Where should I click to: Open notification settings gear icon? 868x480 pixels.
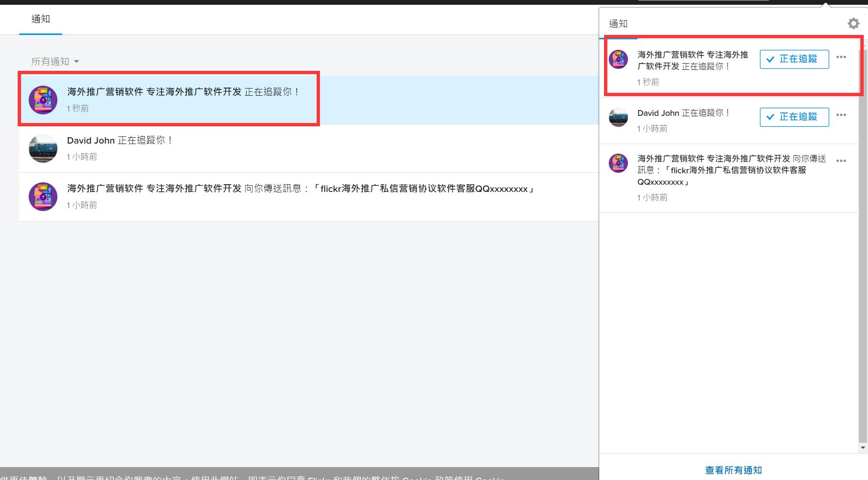tap(853, 23)
